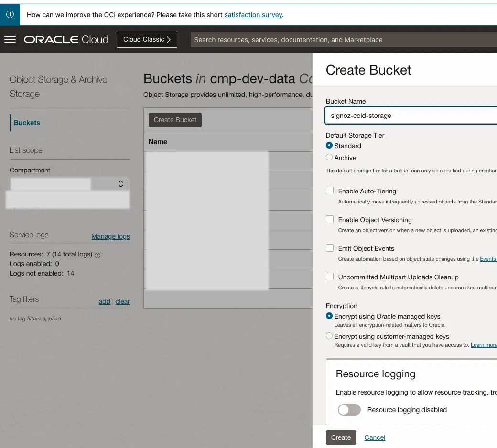Open the satisfaction survey link
Image resolution: width=497 pixels, height=448 pixels.
coord(253,15)
